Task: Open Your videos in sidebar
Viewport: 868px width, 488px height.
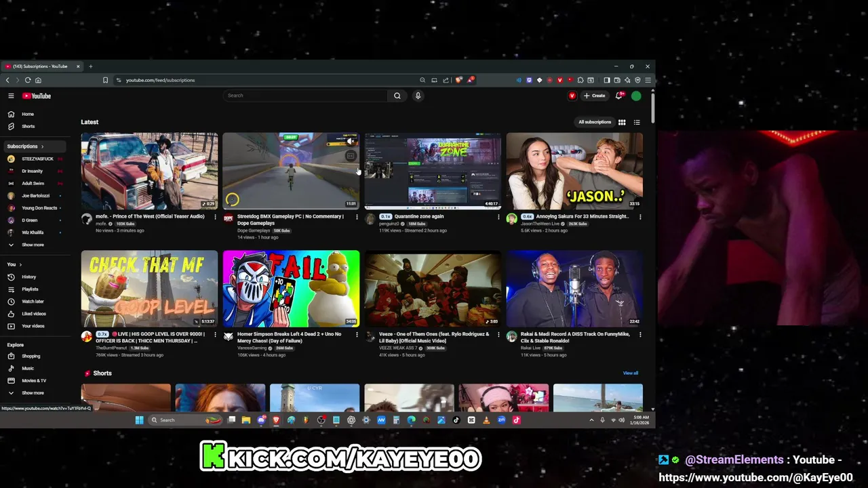Action: click(33, 326)
